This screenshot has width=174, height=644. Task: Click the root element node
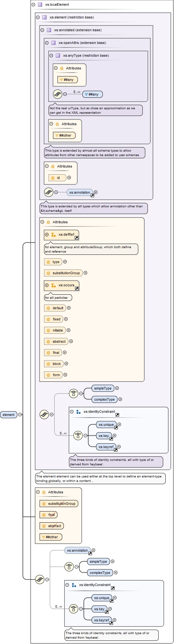point(9,414)
